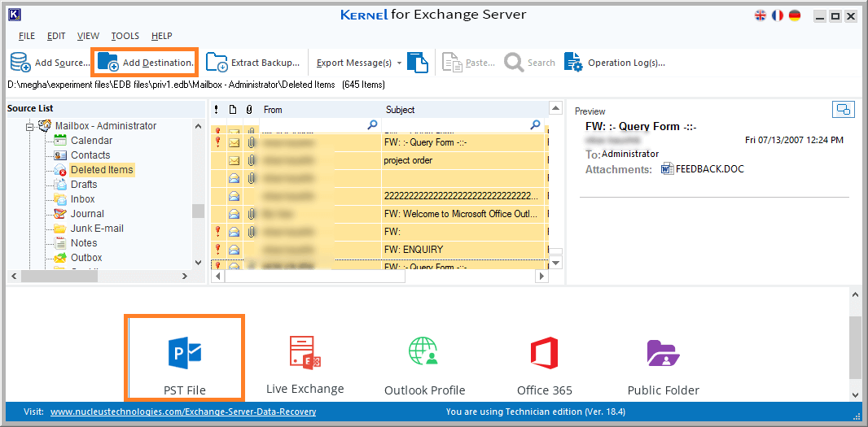Open the Calendar folder

point(91,141)
